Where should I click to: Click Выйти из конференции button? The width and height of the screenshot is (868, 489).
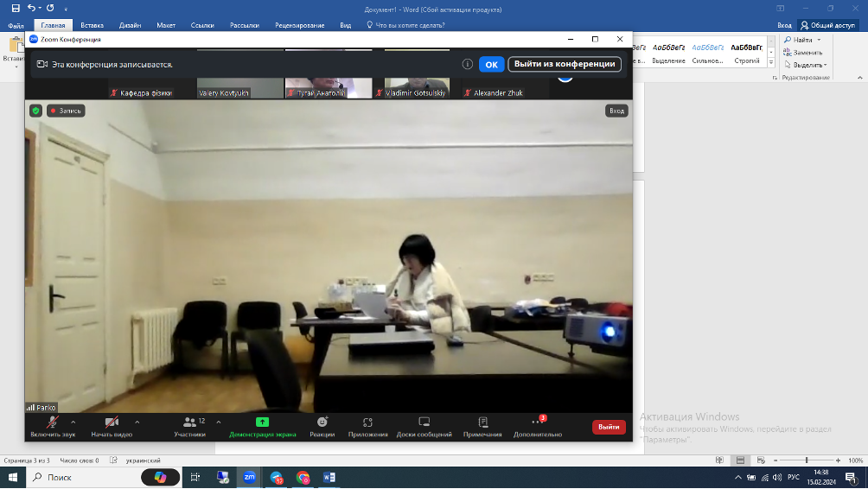(x=565, y=65)
